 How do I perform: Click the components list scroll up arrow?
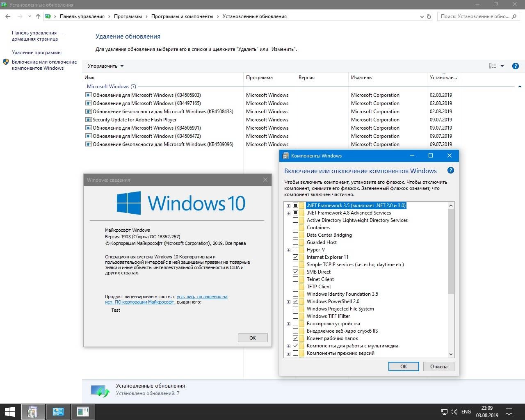451,205
